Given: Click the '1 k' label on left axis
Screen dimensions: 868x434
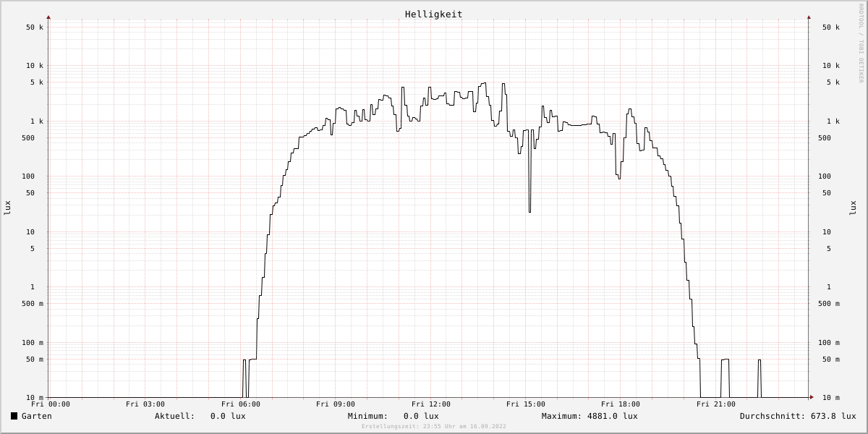Looking at the screenshot, I should click(x=37, y=122).
